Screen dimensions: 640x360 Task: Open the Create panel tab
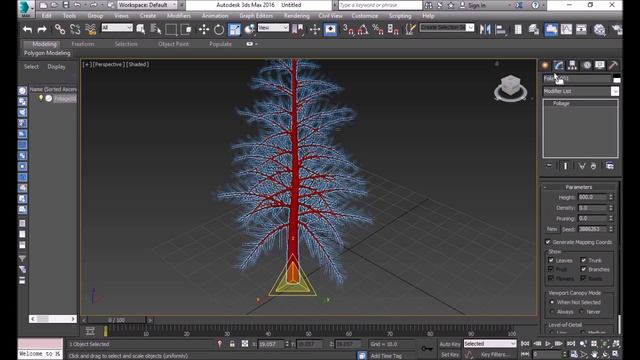coord(545,65)
